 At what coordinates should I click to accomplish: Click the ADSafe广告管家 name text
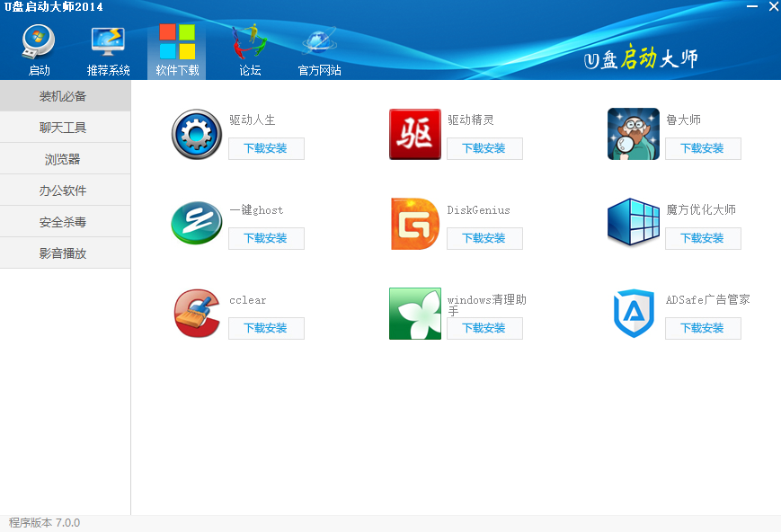(x=708, y=300)
